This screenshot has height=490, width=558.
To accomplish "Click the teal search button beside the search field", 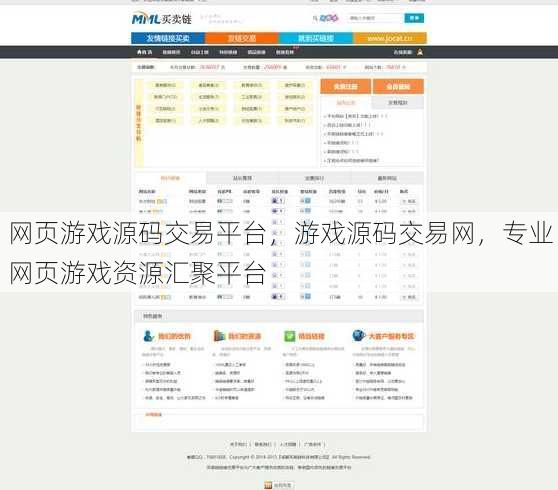I will (414, 18).
